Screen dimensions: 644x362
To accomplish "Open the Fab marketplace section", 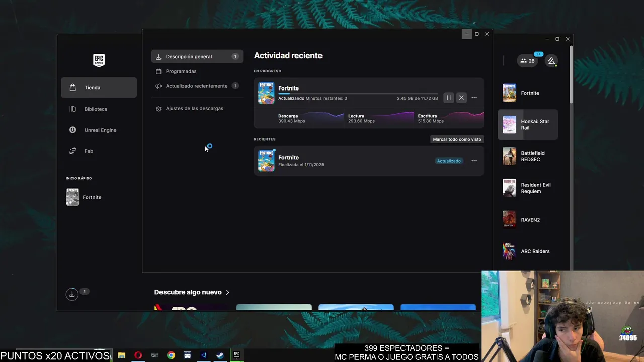I will point(99,151).
